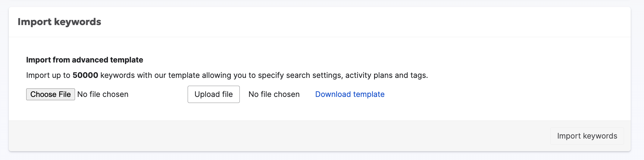Click the 'Import from advanced template' heading
The width and height of the screenshot is (644, 160).
(85, 60)
